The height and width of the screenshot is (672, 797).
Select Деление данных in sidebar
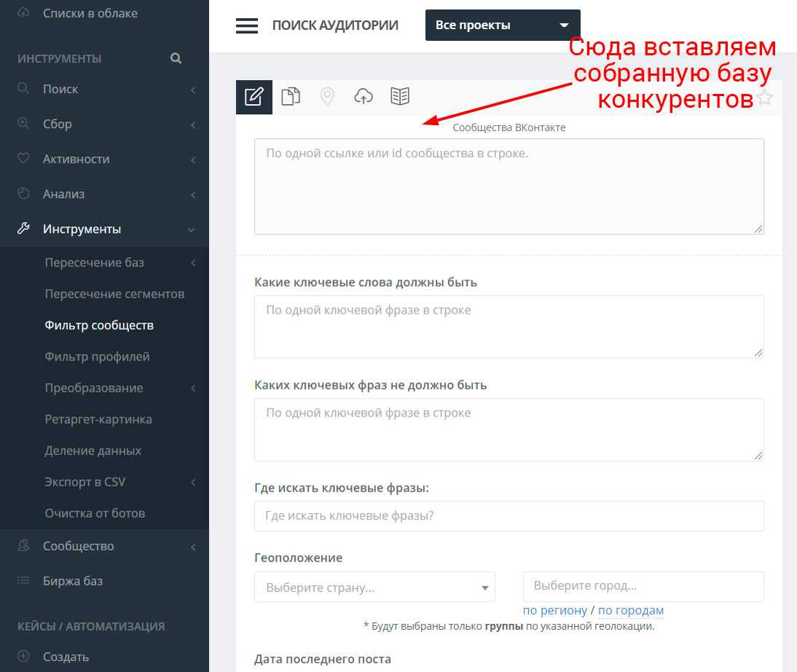coord(93,450)
